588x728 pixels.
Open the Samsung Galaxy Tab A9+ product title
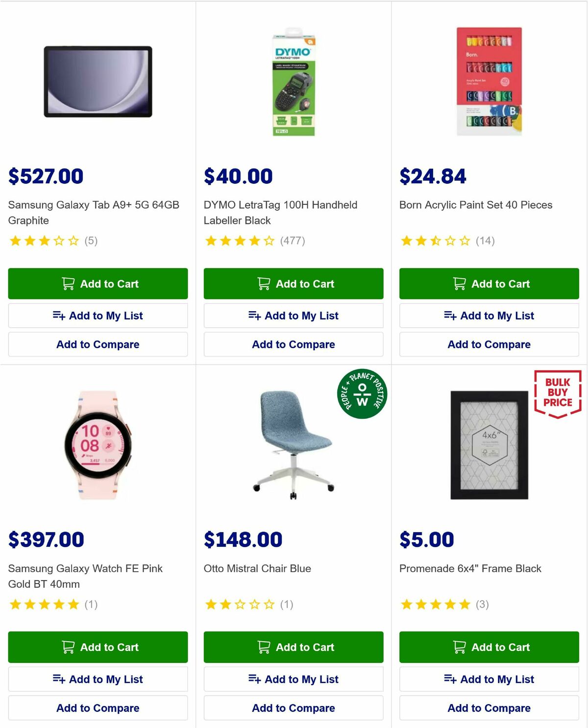click(x=93, y=213)
